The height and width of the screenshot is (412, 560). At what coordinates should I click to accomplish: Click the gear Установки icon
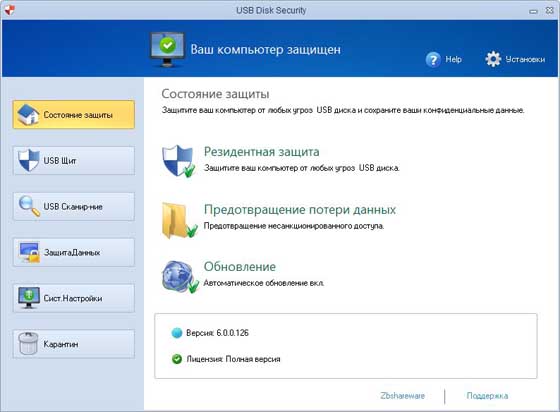(493, 59)
